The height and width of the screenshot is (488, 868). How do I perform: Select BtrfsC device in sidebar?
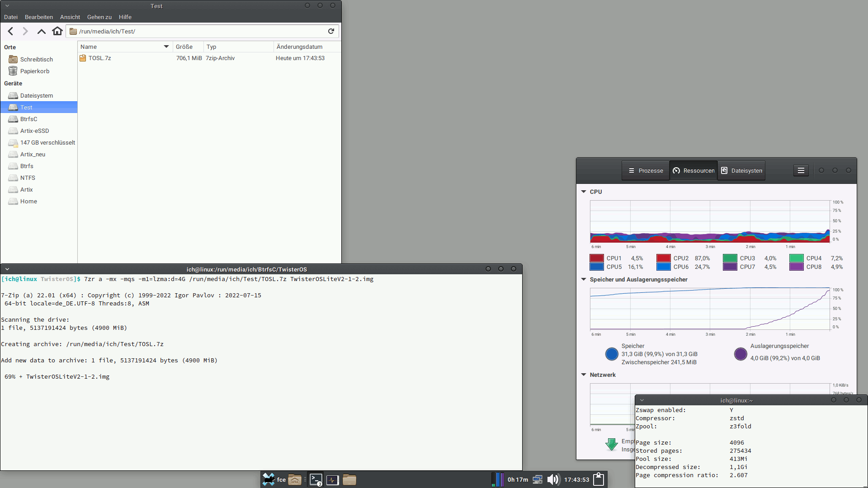28,119
